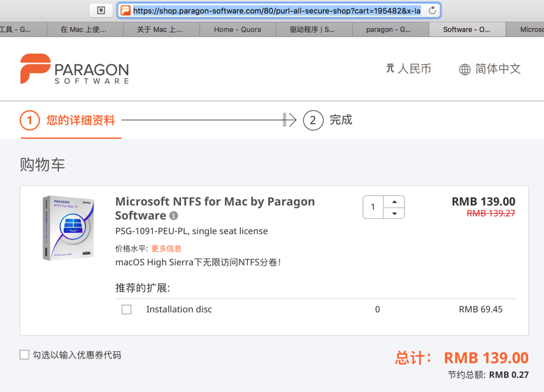544x392 pixels.
Task: Increase quantity with the up arrow
Action: [394, 202]
